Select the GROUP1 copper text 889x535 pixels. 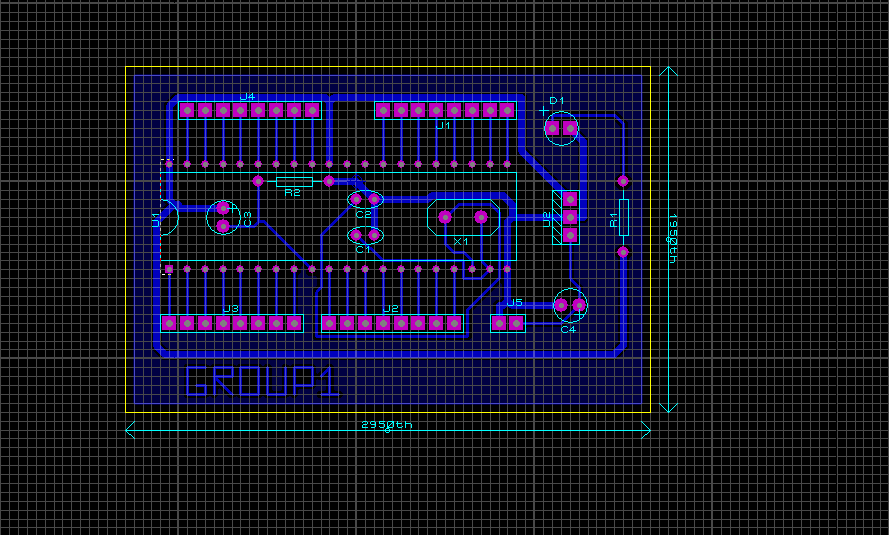coord(263,381)
